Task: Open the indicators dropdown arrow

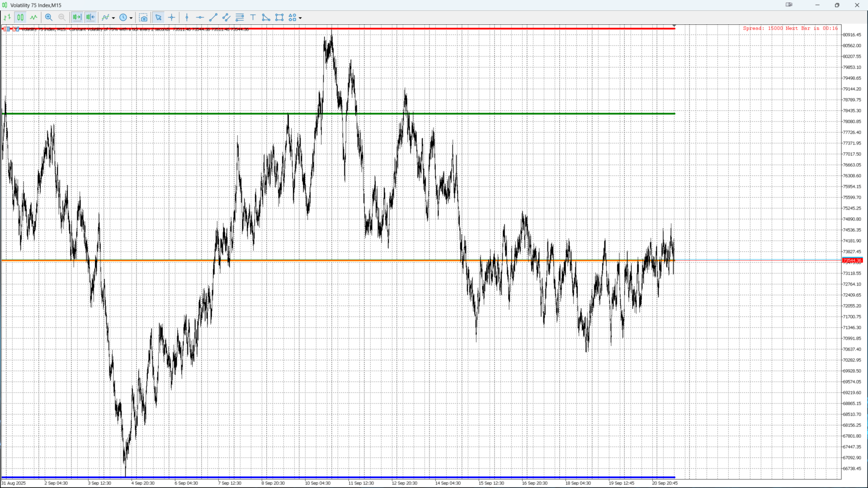Action: [x=113, y=18]
